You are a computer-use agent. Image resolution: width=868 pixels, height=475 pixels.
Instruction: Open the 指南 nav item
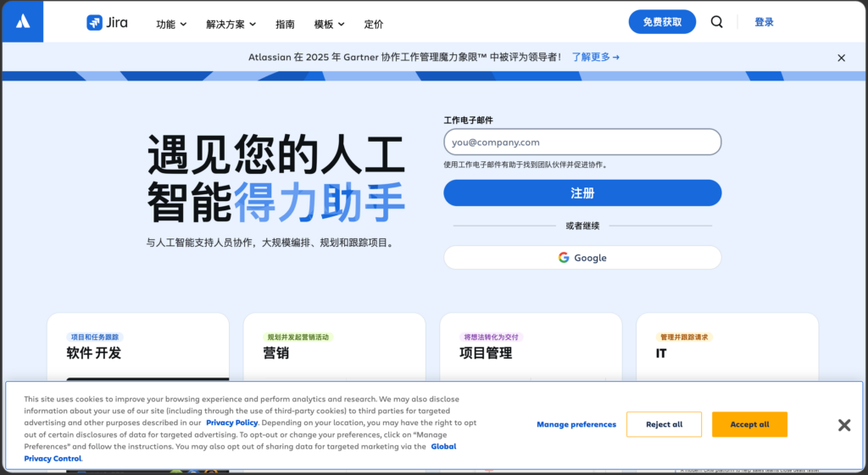click(285, 25)
